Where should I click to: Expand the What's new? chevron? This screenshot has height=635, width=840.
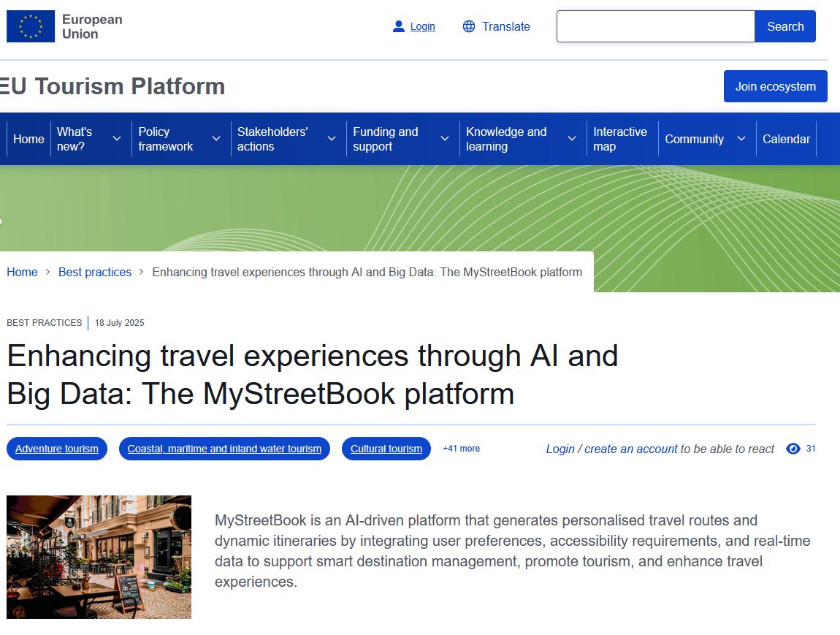pyautogui.click(x=117, y=138)
